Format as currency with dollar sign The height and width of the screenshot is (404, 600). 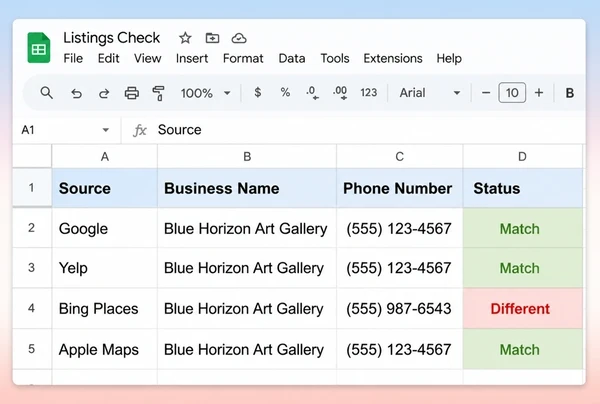click(x=258, y=93)
